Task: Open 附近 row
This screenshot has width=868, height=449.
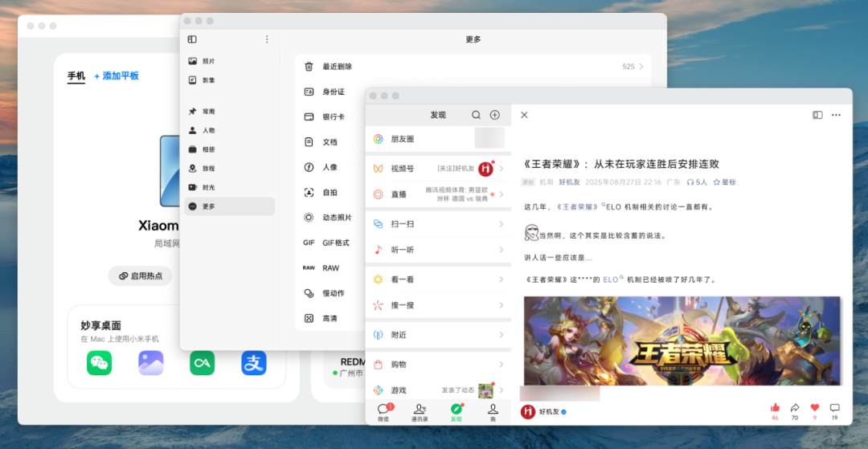Action: [x=438, y=335]
